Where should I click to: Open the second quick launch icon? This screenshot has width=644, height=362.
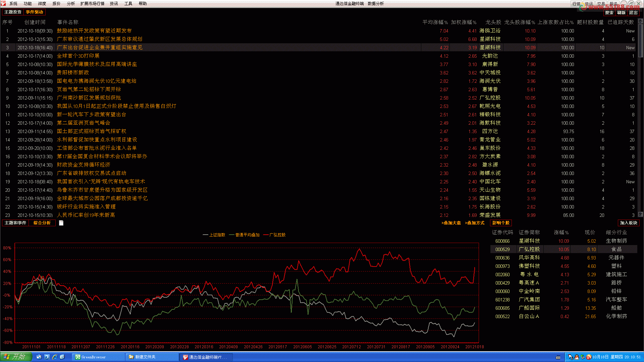click(47, 357)
